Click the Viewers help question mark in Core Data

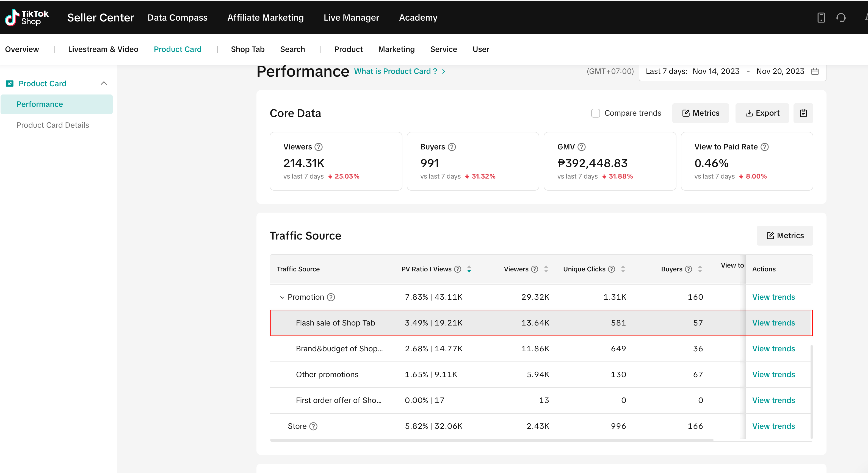click(x=319, y=147)
